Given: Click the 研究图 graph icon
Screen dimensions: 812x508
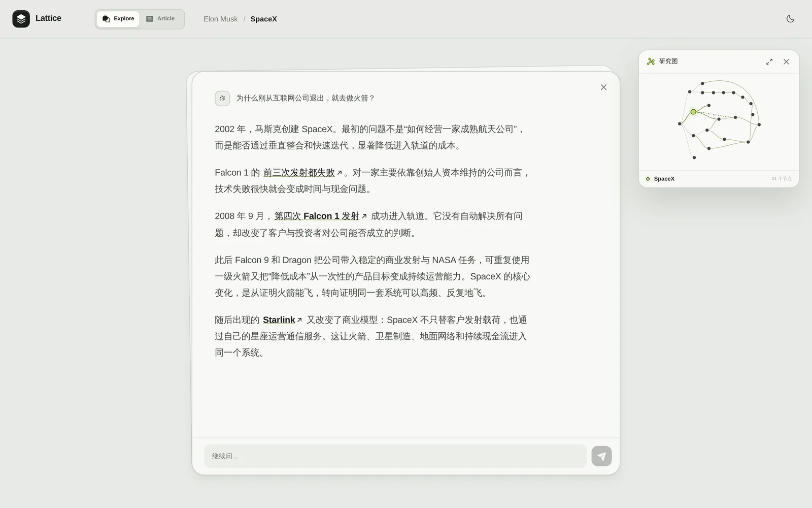Looking at the screenshot, I should click(651, 61).
